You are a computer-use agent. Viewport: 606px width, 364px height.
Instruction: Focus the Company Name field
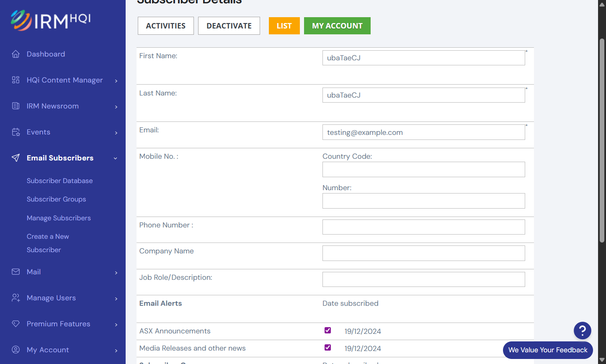pos(424,253)
